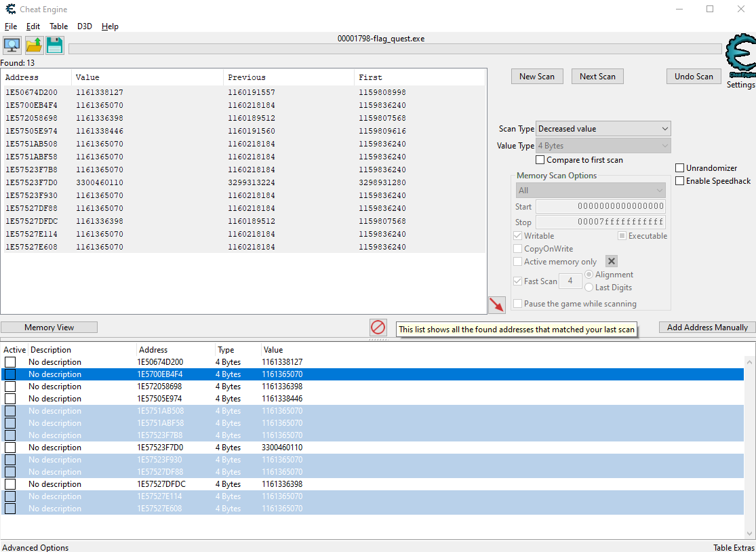Screen dimensions: 756x552
Task: Sort found list by Address header
Action: [37, 77]
